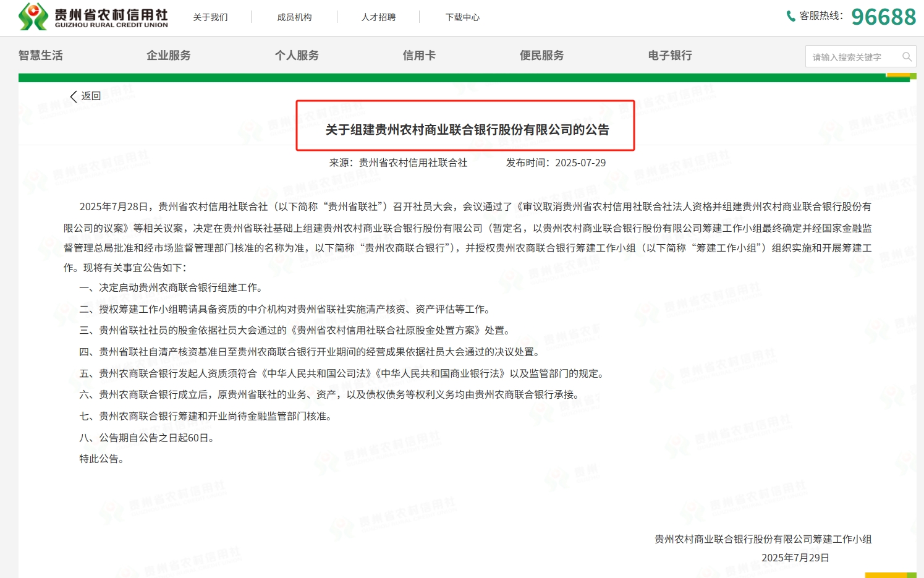Click the Guizhou Rural Credit Union logo
Image resolution: width=924 pixels, height=578 pixels.
pos(93,17)
